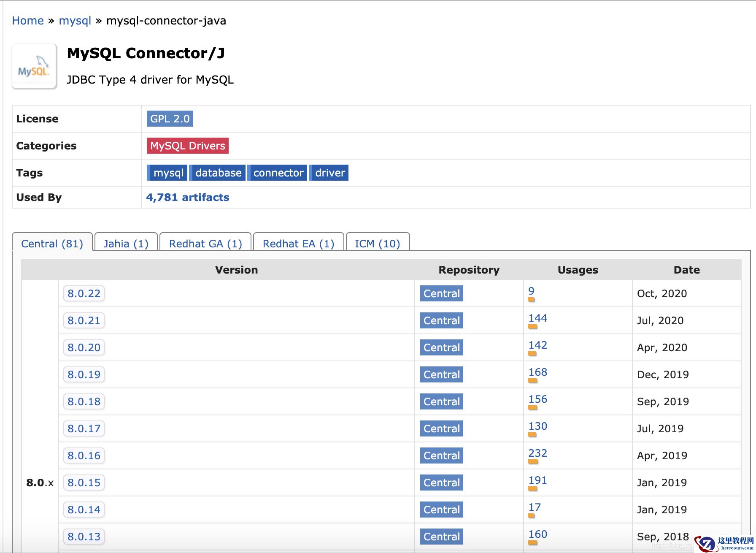Click Central repository badge for 8.0.18
This screenshot has width=756, height=553.
(x=442, y=401)
